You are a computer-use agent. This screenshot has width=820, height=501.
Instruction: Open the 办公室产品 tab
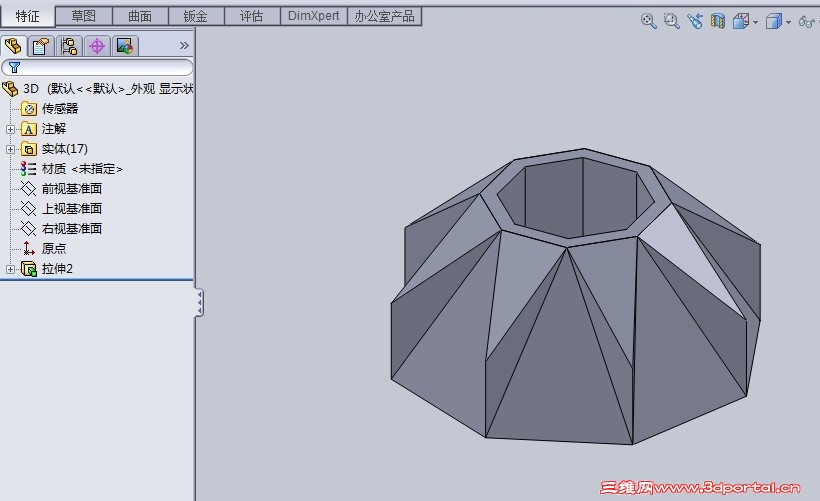[384, 16]
